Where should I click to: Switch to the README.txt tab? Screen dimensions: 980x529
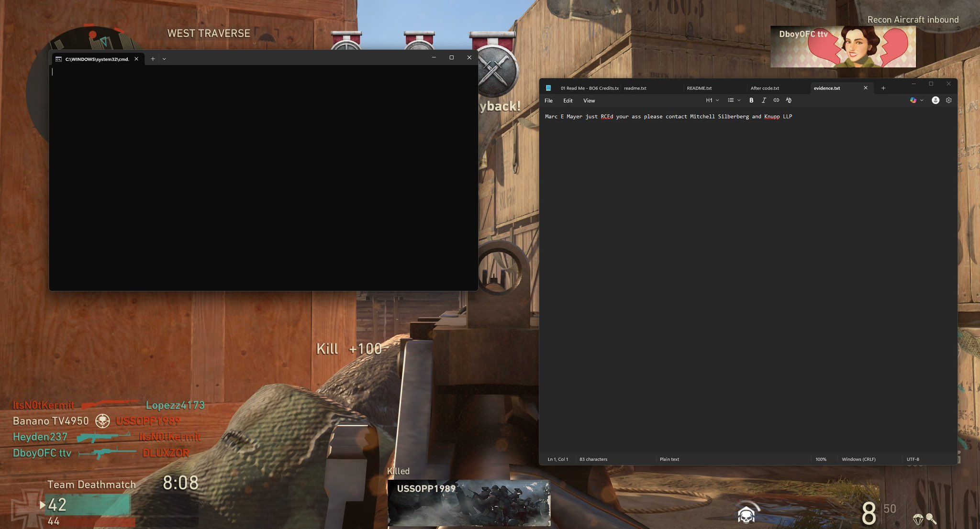pos(699,88)
